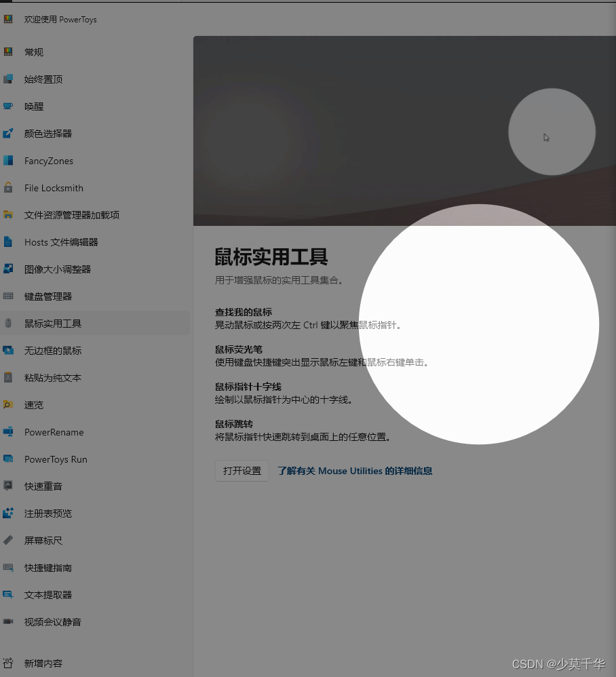616x677 pixels.
Task: Click the 粘贴为纯文本 icon
Action: 7,378
